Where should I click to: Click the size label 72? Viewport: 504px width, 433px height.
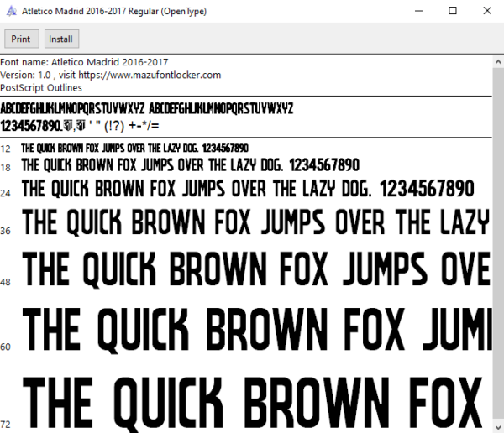click(6, 425)
